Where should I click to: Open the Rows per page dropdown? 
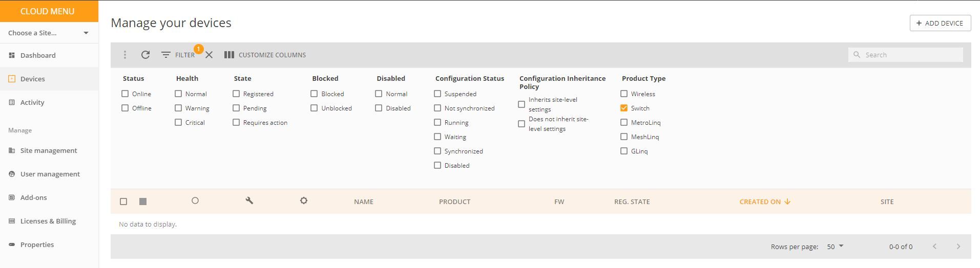coord(835,247)
